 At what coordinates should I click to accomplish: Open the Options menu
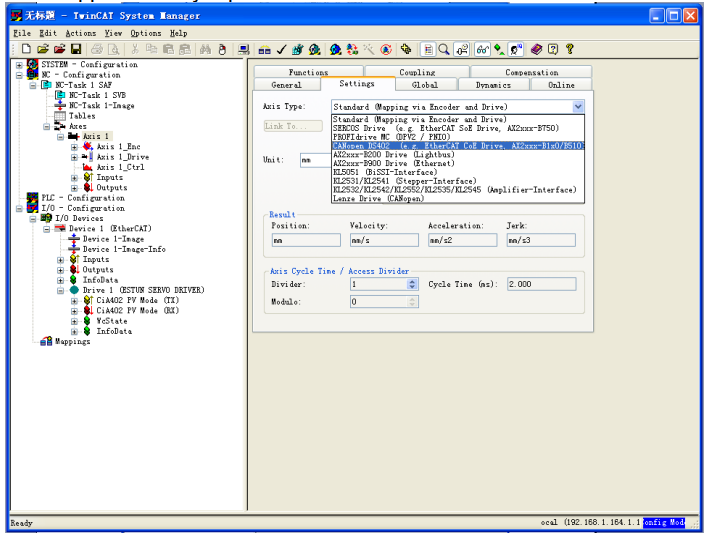[146, 33]
